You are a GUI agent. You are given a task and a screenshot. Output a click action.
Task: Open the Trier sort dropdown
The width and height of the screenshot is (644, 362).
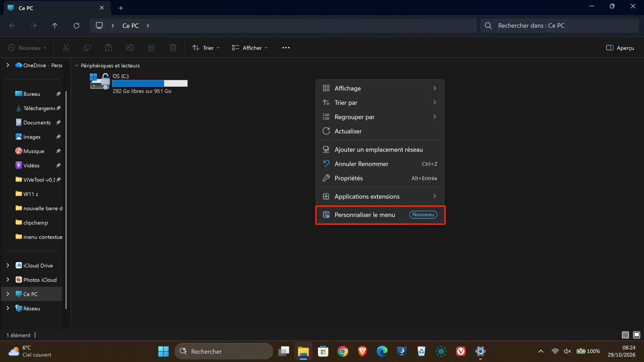206,48
